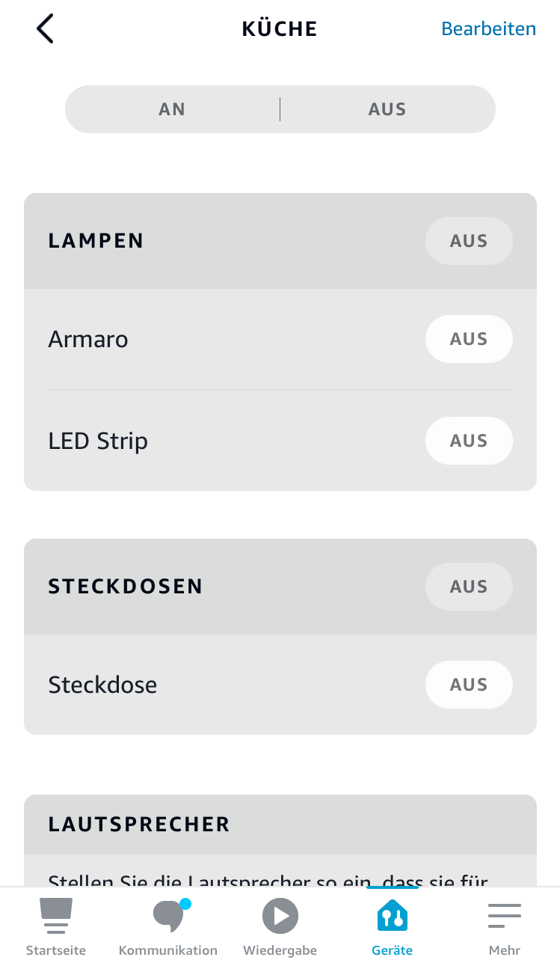Select the Geräte devices icon
This screenshot has height=963, width=560.
coord(392,916)
